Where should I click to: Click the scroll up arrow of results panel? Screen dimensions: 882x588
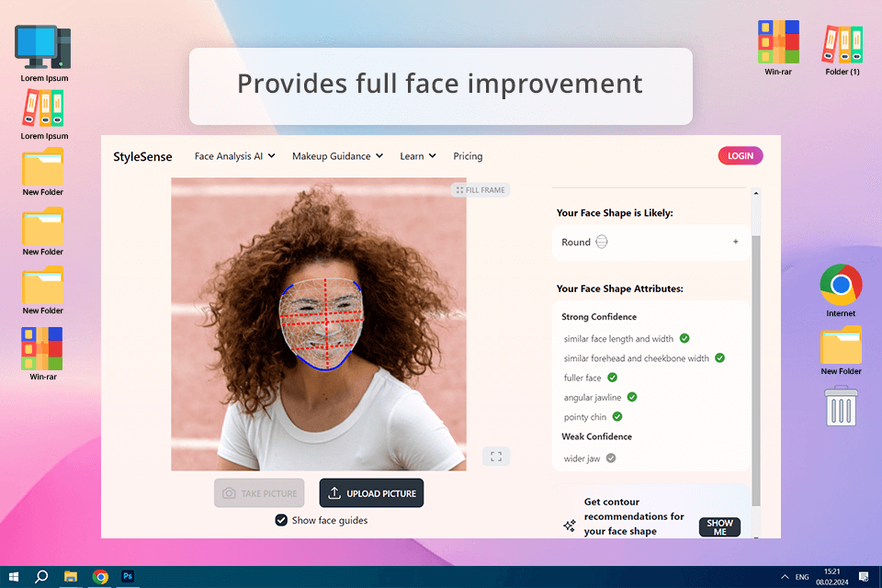(756, 193)
